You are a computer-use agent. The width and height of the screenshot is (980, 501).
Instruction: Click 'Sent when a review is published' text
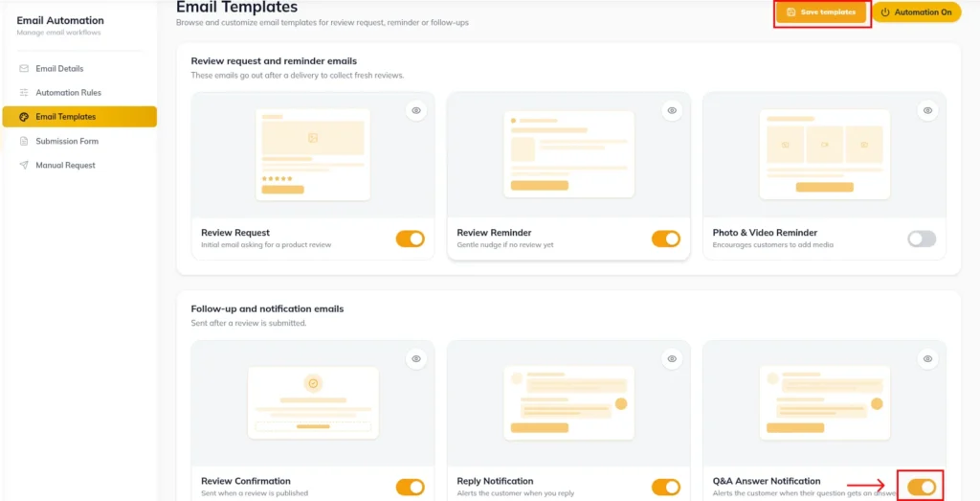(x=255, y=493)
